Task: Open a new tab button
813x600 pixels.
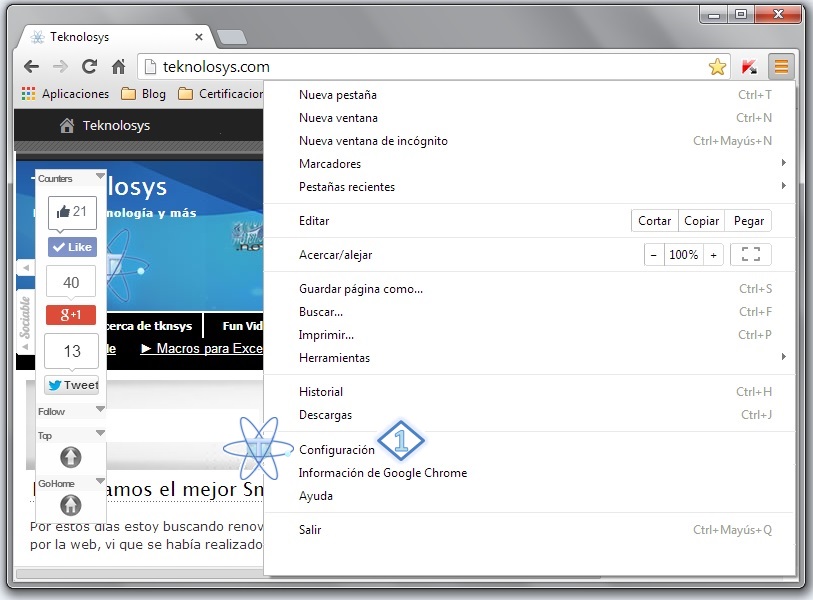Action: click(x=232, y=37)
